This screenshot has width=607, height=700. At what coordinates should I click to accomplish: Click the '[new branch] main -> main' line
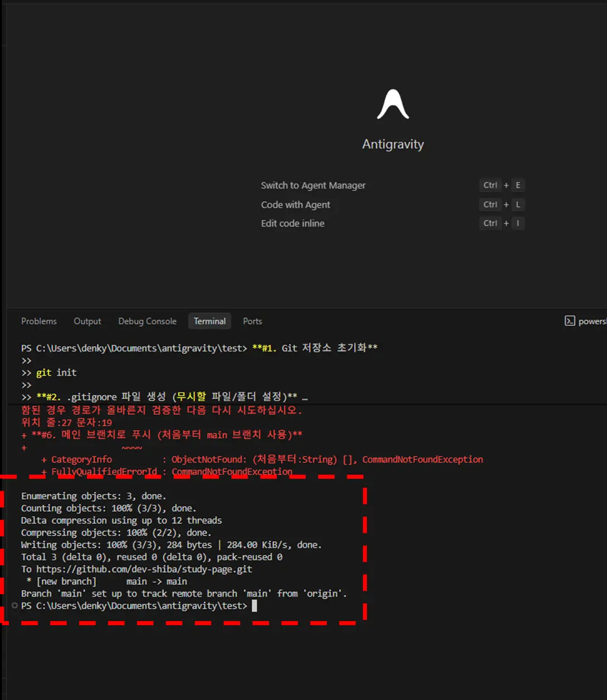point(107,581)
